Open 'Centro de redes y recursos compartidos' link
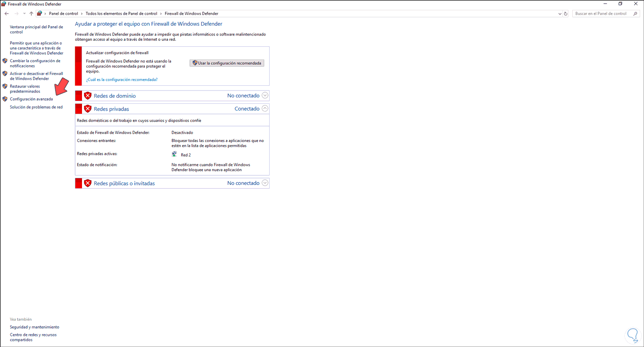This screenshot has width=644, height=347. click(33, 337)
